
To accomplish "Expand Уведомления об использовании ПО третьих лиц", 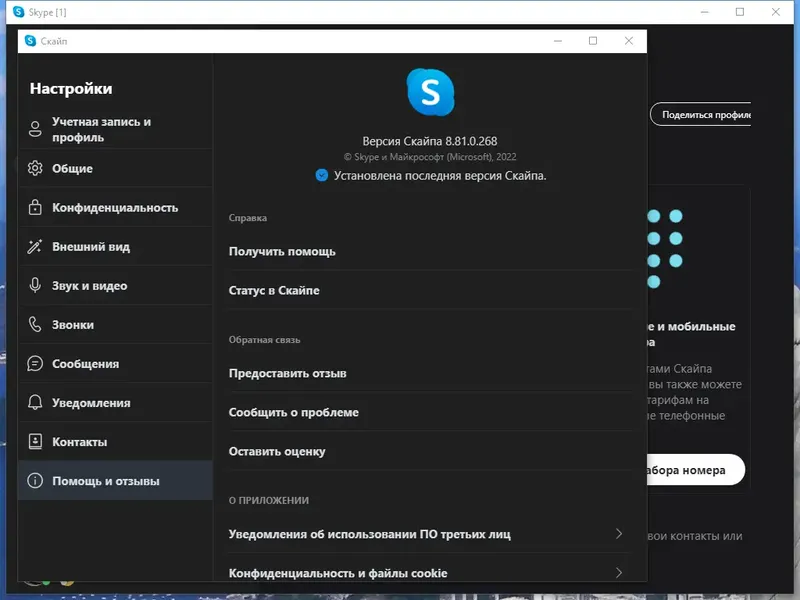I will 370,535.
